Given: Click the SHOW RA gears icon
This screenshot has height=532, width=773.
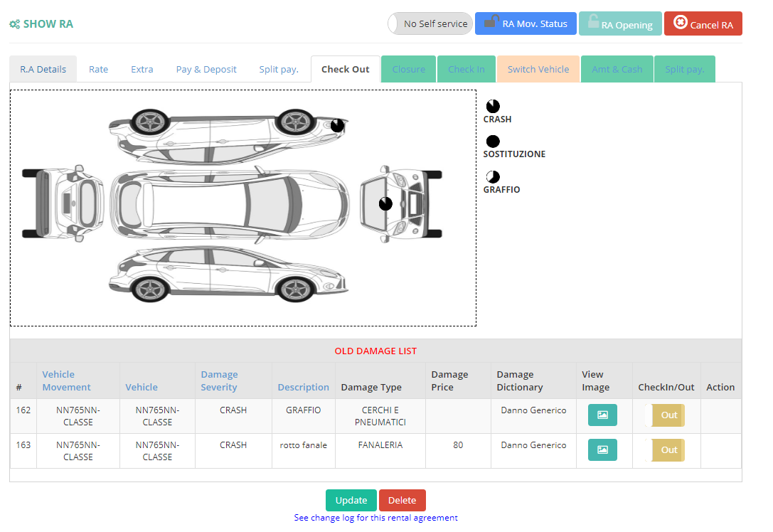Looking at the screenshot, I should [x=15, y=24].
